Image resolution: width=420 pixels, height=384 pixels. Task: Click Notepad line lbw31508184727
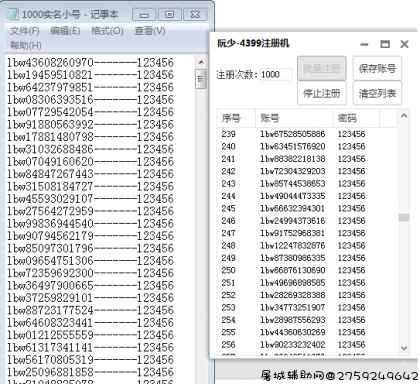(x=90, y=186)
